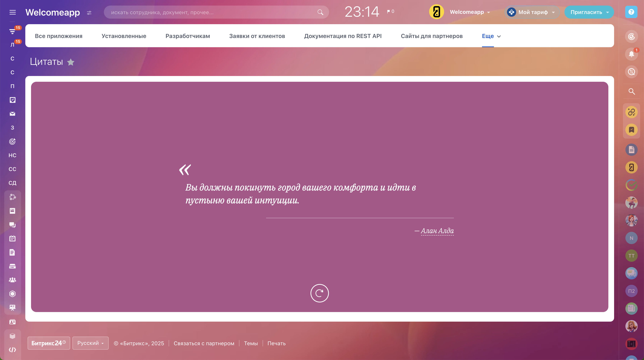Click the Темы link in footer
Screen dimensions: 644x360
[251, 343]
